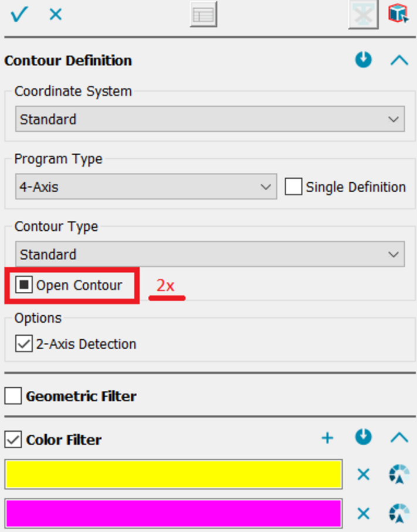The width and height of the screenshot is (417, 532).
Task: Uncheck 2-Axis Detection option
Action: [24, 344]
